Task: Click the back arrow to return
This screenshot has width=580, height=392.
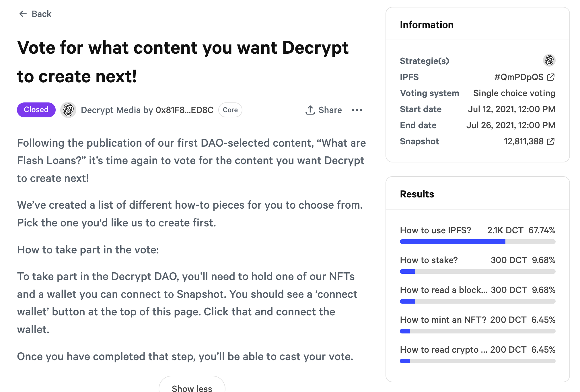Action: pos(23,14)
